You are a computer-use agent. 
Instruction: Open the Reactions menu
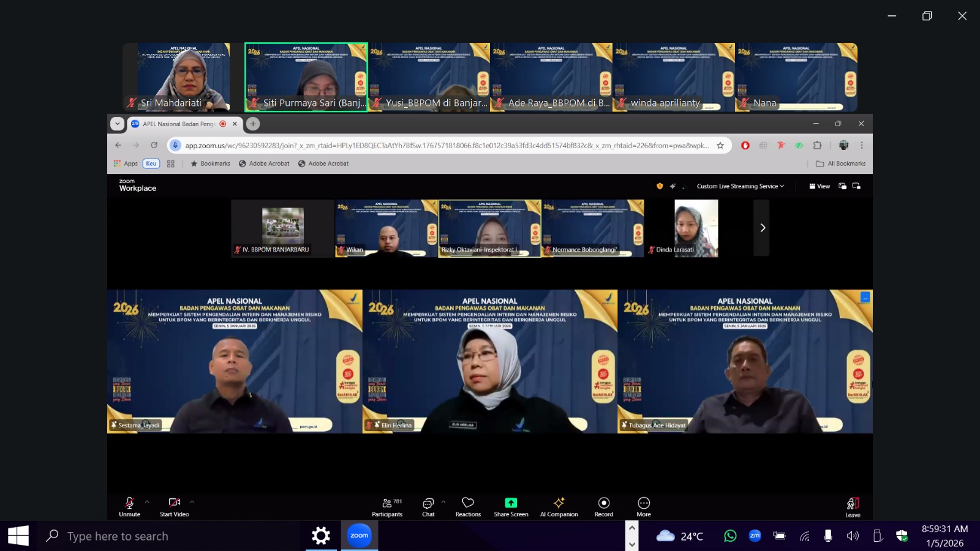468,506
